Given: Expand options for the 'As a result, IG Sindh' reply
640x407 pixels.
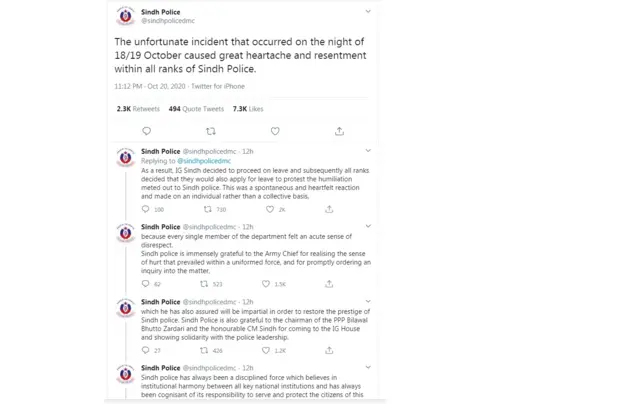Looking at the screenshot, I should click(x=367, y=151).
